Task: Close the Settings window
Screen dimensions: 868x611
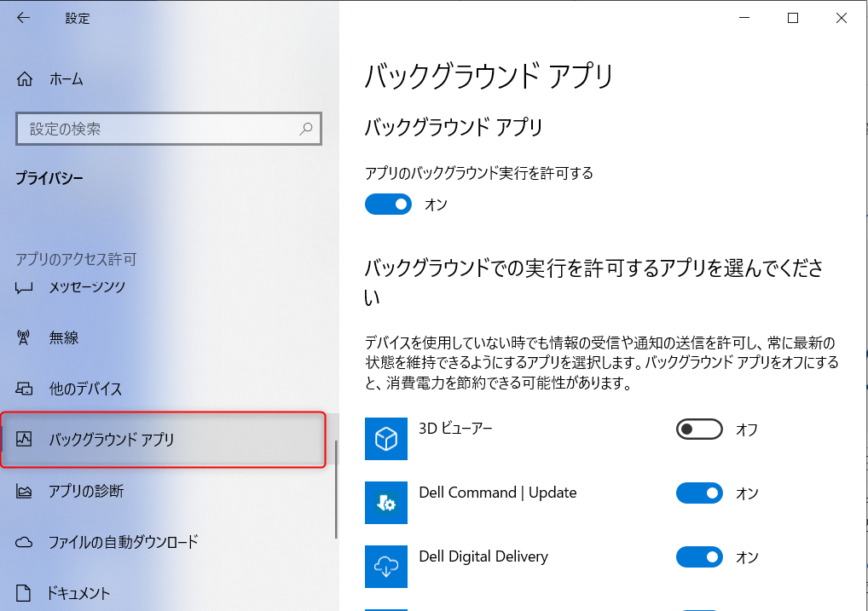Action: pyautogui.click(x=842, y=18)
